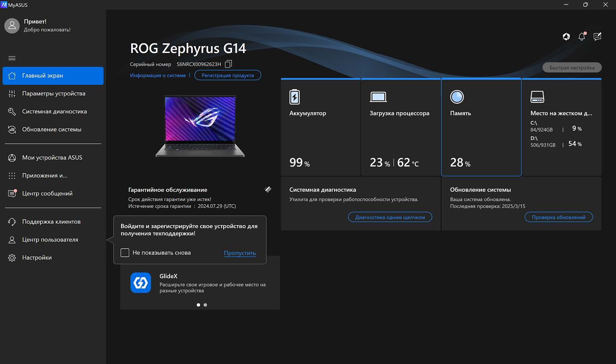Click the pie chart icon in Память card
Image resolution: width=616 pixels, height=364 pixels.
457,97
